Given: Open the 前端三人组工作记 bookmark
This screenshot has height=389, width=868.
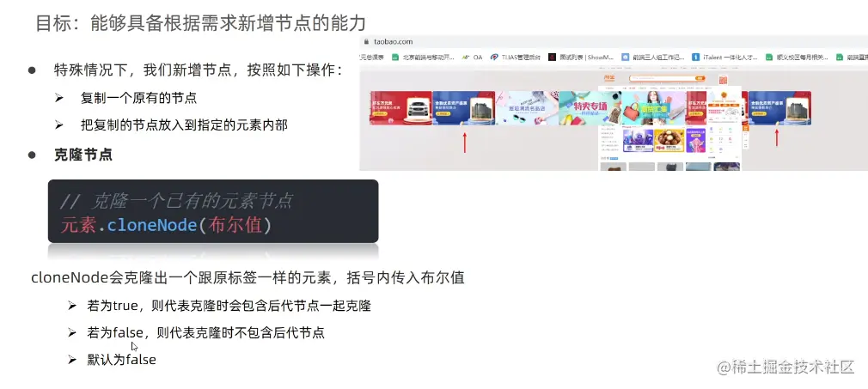Looking at the screenshot, I should coord(653,57).
